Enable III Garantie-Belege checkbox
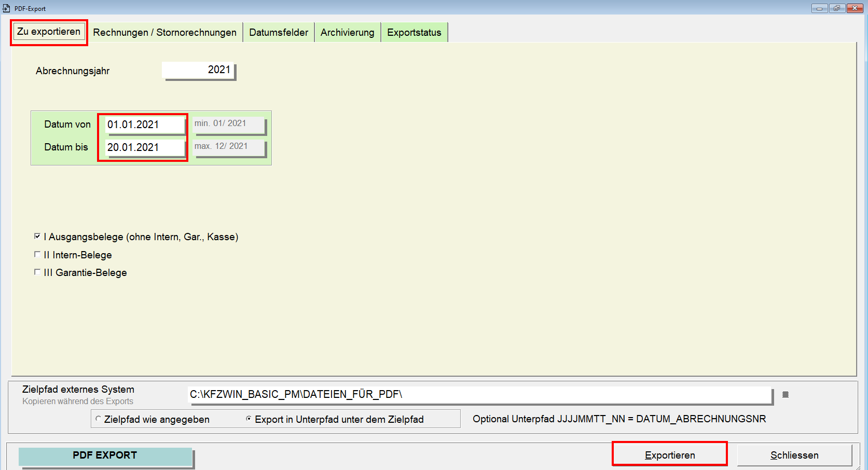 coord(37,272)
